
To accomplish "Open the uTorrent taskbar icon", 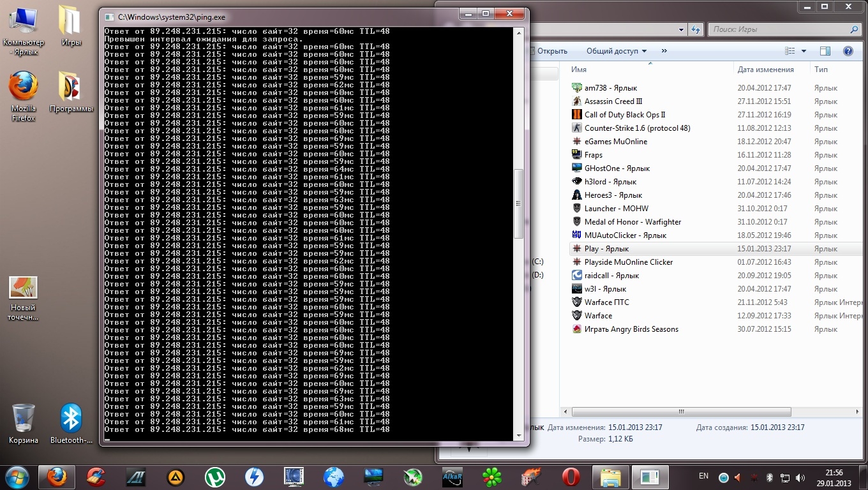I will click(214, 477).
